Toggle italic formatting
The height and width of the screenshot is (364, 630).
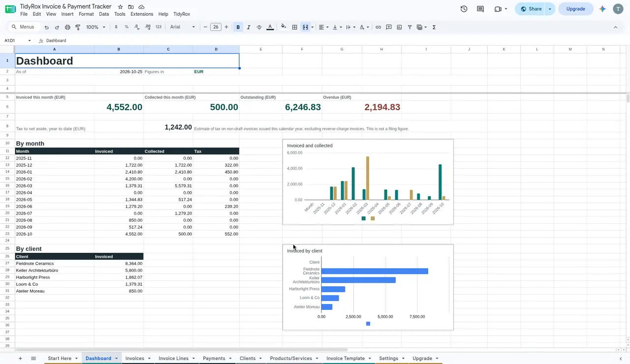click(x=249, y=27)
